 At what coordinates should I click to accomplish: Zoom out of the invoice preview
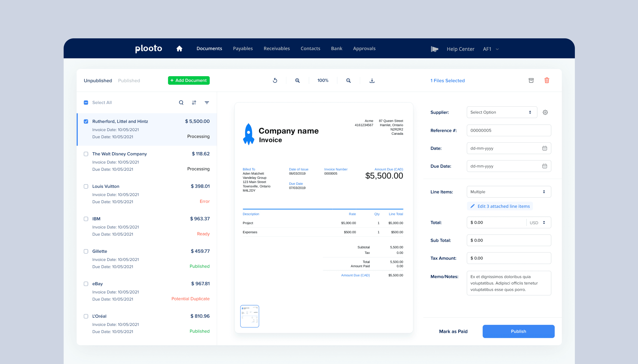[348, 81]
